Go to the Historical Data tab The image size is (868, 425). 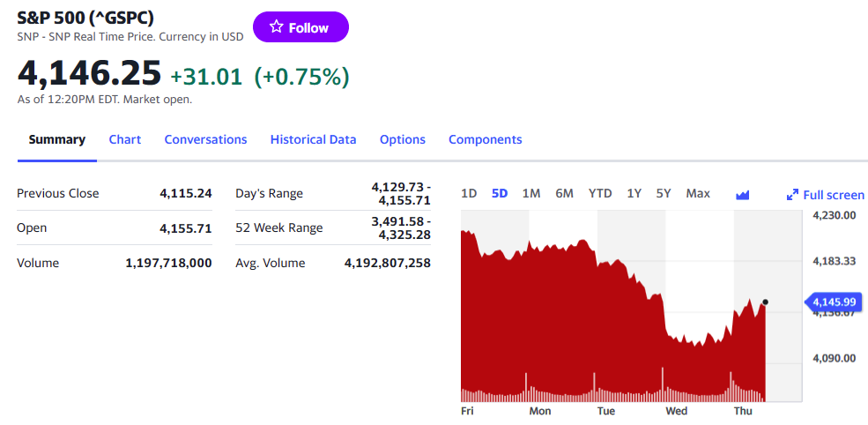[313, 139]
